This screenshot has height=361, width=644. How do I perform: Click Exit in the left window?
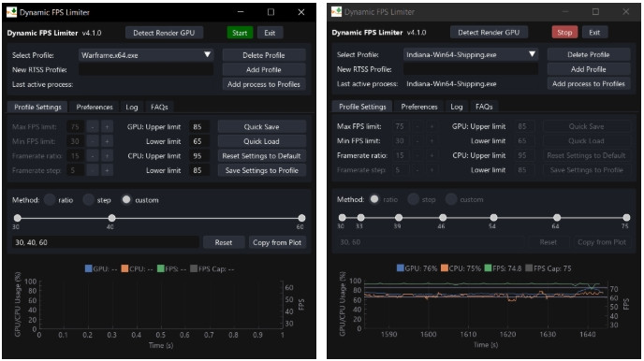[270, 33]
